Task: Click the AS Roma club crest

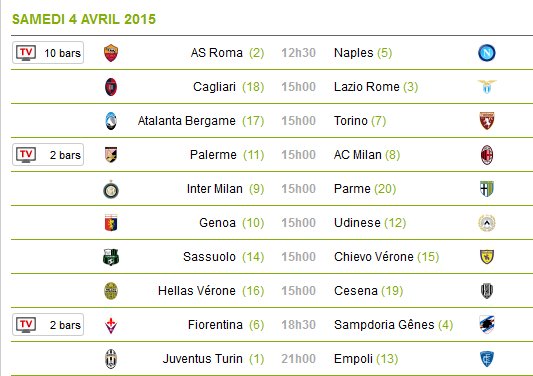Action: [111, 53]
